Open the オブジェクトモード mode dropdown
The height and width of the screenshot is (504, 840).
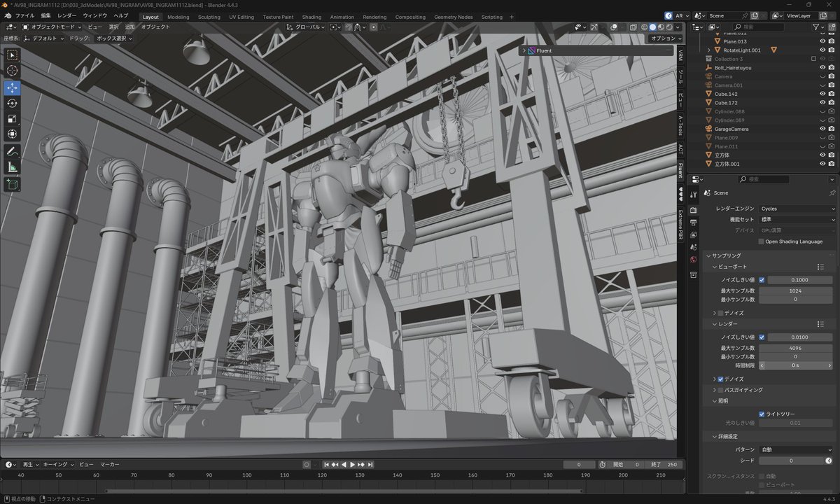[x=52, y=27]
